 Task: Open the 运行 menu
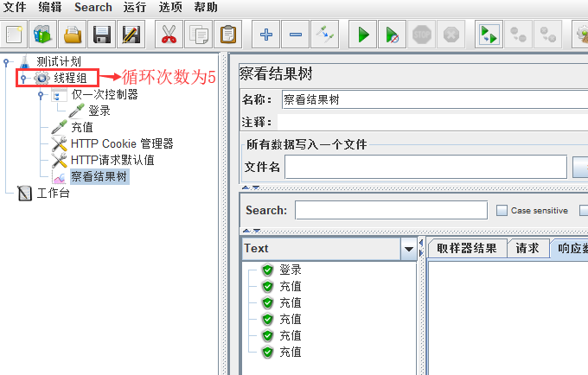(135, 7)
